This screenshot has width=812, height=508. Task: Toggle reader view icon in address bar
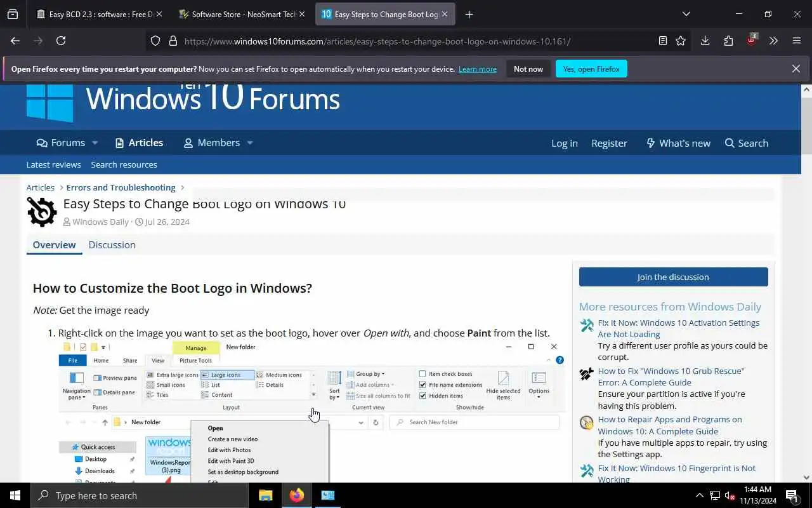(663, 41)
